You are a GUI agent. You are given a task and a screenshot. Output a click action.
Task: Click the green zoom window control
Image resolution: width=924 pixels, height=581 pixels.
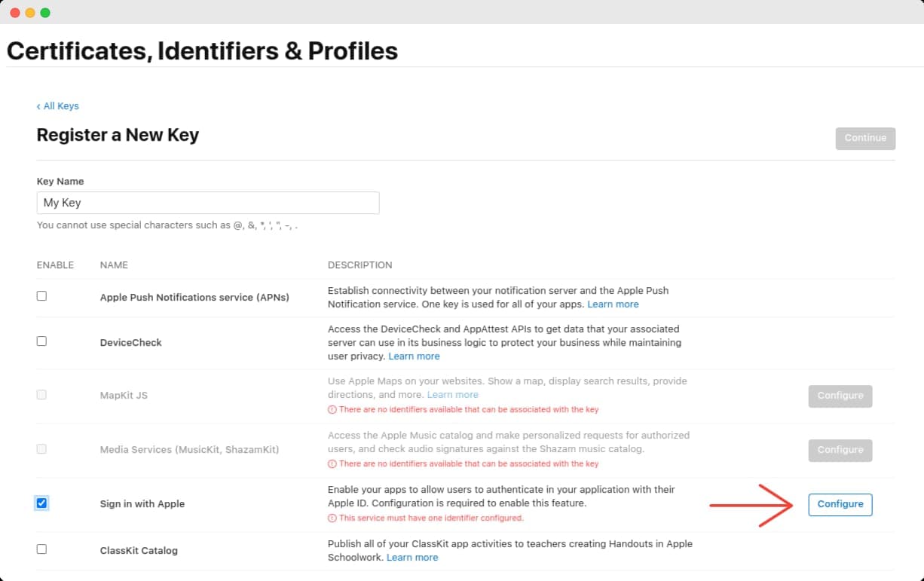coord(45,12)
